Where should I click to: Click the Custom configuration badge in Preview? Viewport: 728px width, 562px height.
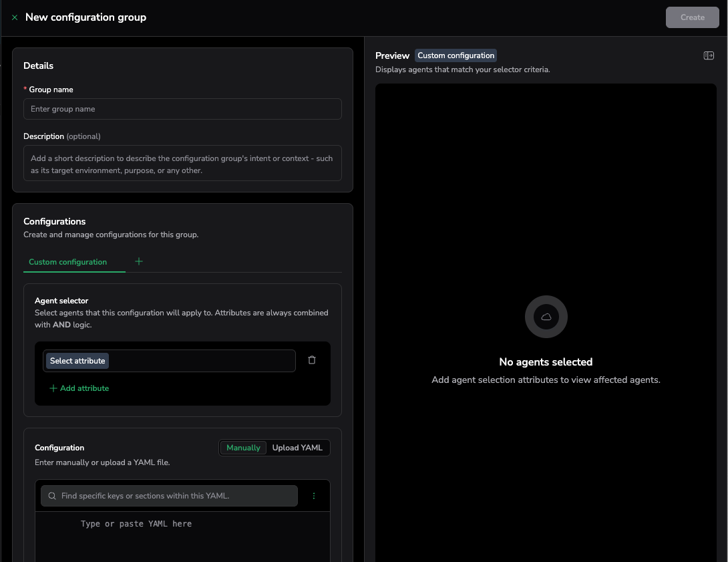pyautogui.click(x=456, y=55)
